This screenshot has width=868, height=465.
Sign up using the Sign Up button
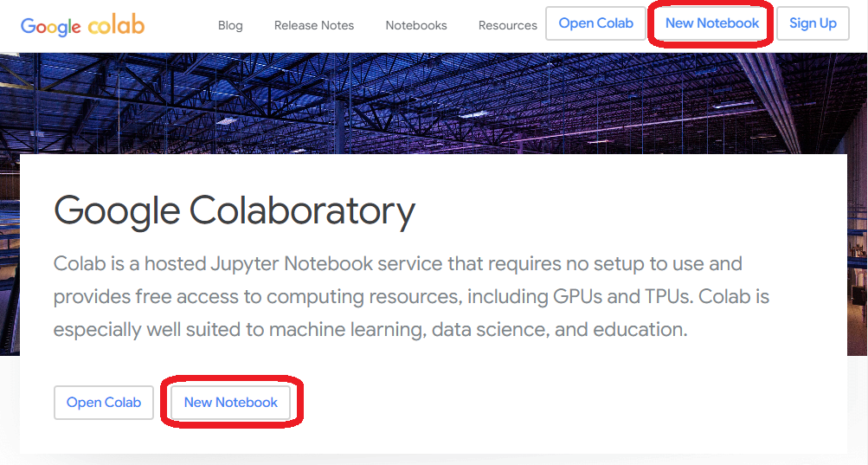pyautogui.click(x=813, y=23)
